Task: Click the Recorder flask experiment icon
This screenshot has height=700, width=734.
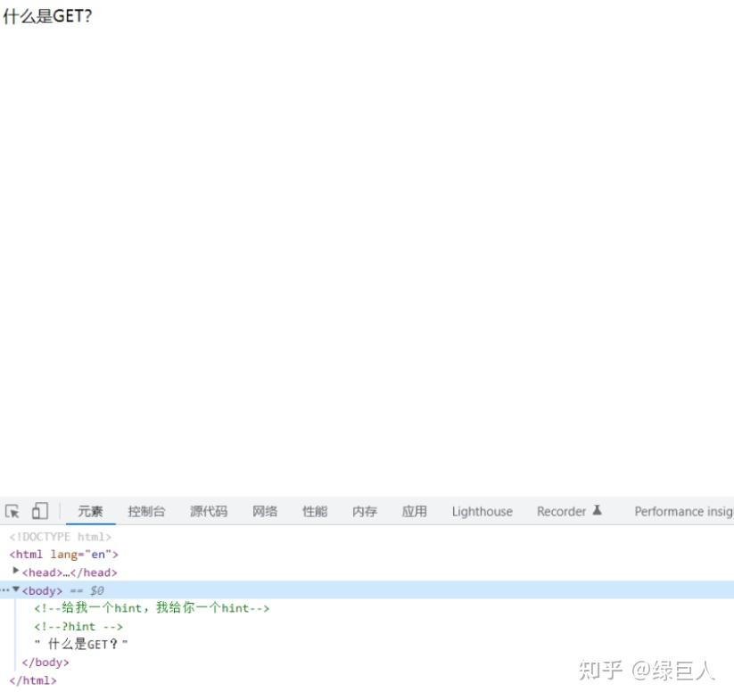Action: point(595,510)
